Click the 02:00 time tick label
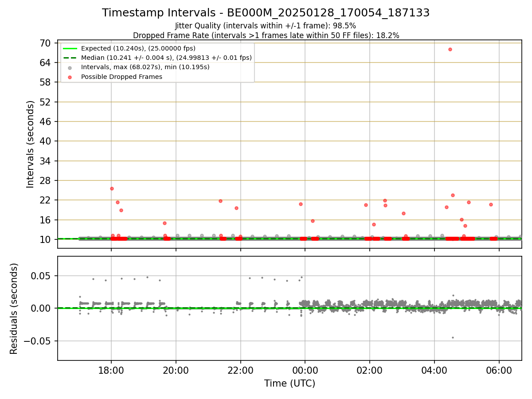The height and width of the screenshot is (399, 532). click(370, 371)
